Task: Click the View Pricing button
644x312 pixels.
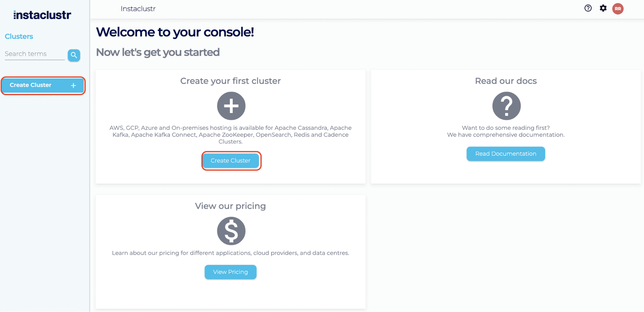Action: pos(230,272)
